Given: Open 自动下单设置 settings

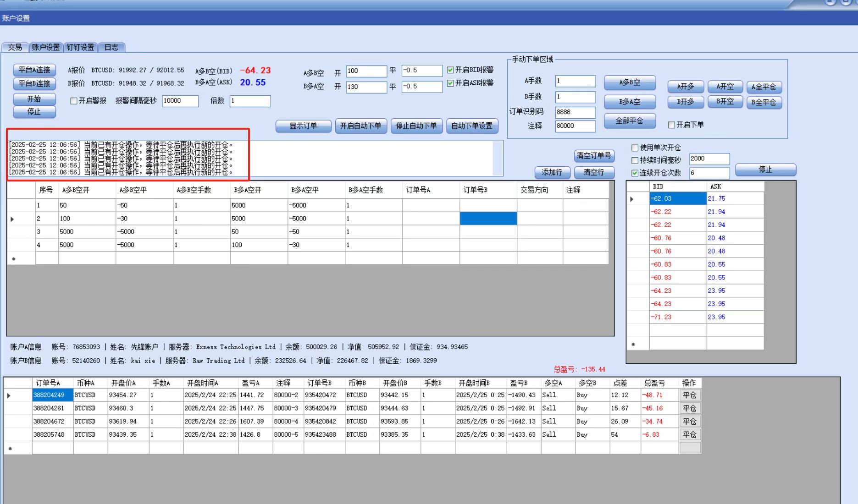Looking at the screenshot, I should pos(472,126).
